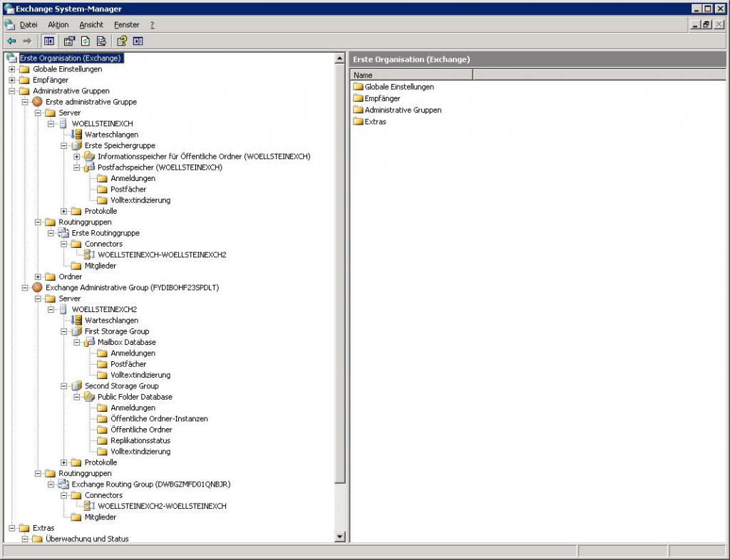Select Replikationsstatus in the tree
Viewport: 730px width, 560px height.
click(x=140, y=440)
